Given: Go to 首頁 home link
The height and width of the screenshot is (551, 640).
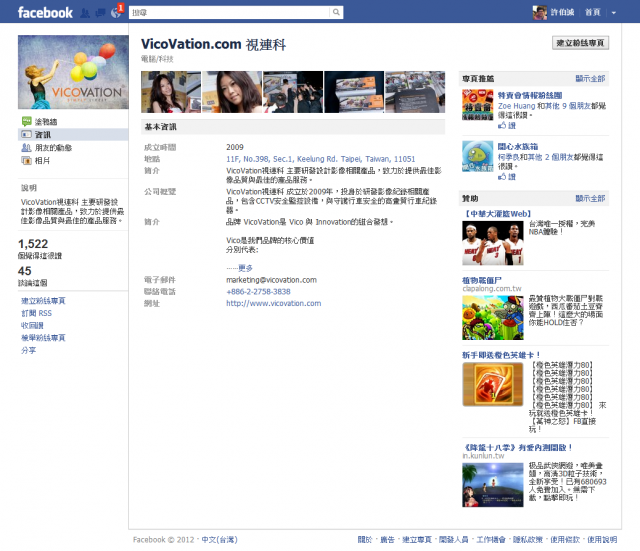Looking at the screenshot, I should click(592, 13).
